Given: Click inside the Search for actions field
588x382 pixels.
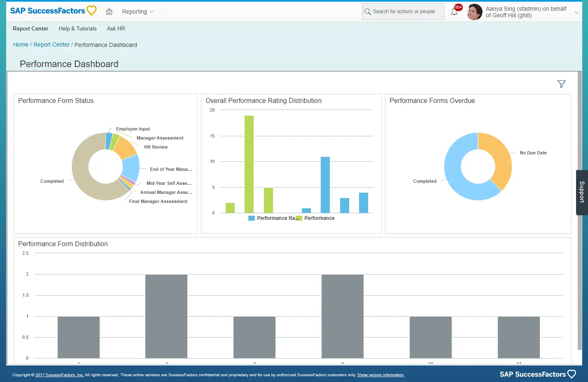Looking at the screenshot, I should (x=403, y=11).
